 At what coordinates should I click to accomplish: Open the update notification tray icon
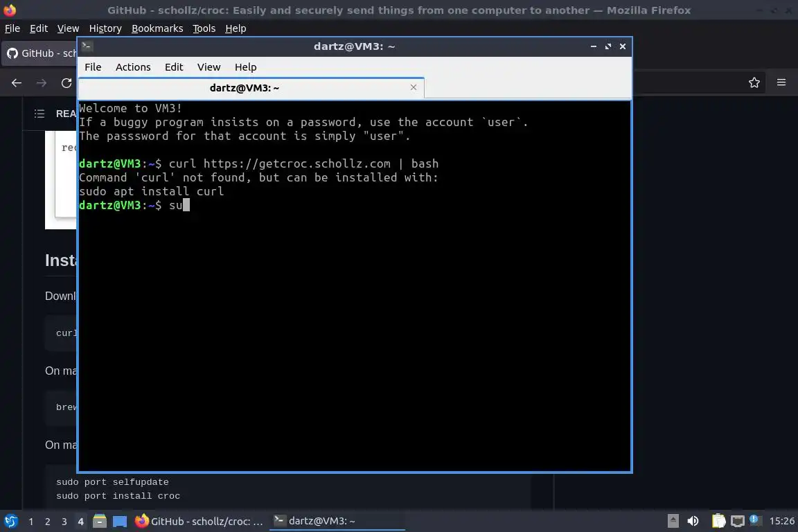tap(754, 520)
